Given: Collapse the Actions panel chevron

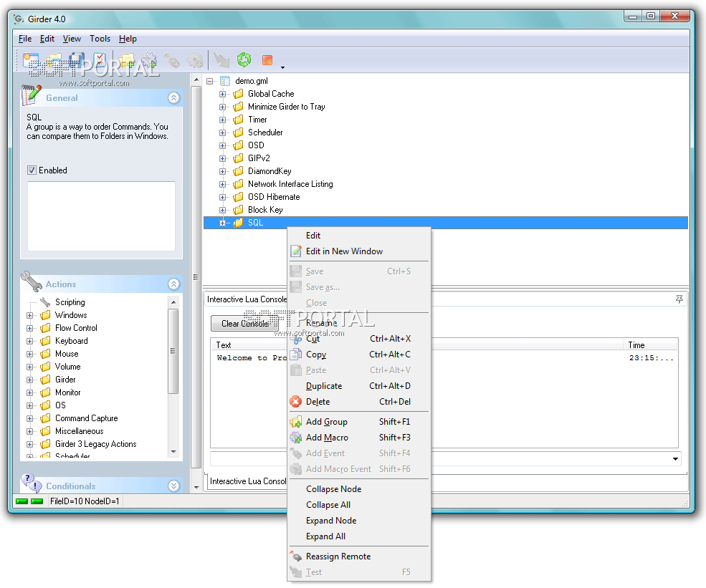Looking at the screenshot, I should point(173,284).
